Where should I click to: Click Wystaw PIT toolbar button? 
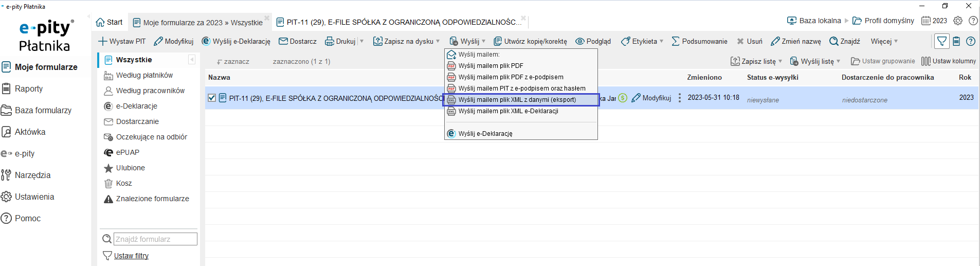(x=122, y=41)
